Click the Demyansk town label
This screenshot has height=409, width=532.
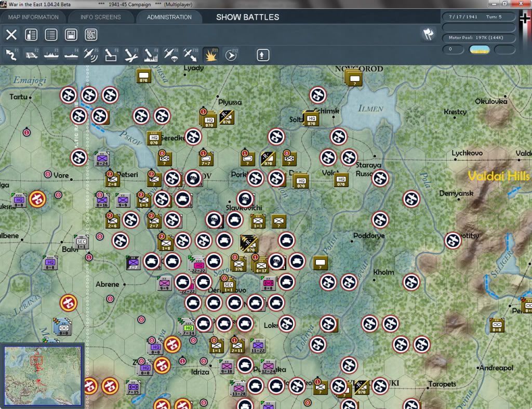click(x=456, y=193)
